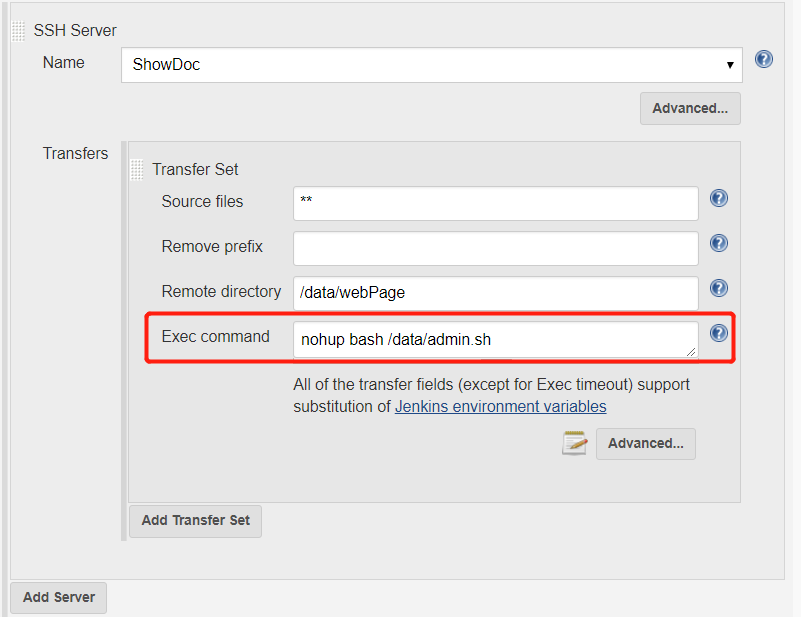The image size is (801, 617).
Task: Open Jenkins environment variables link
Action: [501, 407]
